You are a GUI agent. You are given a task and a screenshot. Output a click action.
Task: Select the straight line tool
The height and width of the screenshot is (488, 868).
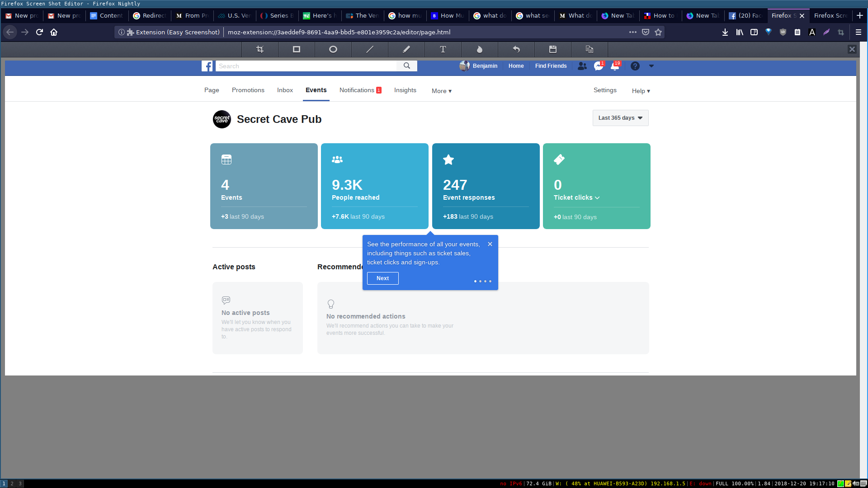click(x=370, y=49)
